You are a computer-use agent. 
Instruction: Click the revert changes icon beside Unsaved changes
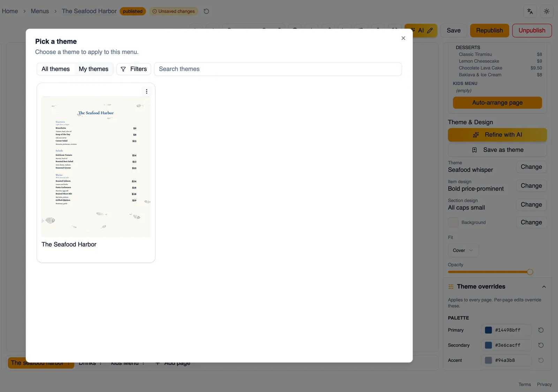click(206, 11)
